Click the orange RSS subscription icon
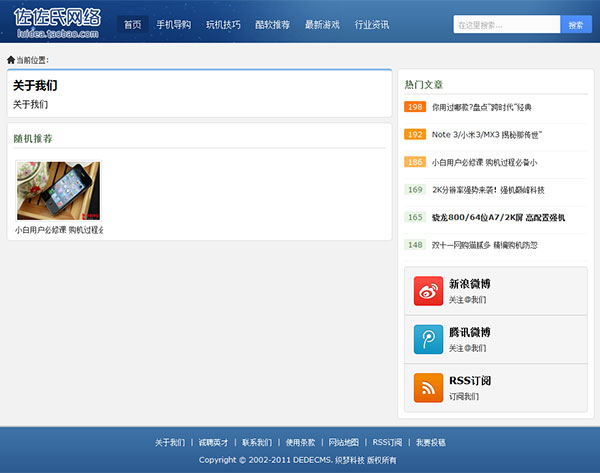The height and width of the screenshot is (473, 600). [428, 388]
